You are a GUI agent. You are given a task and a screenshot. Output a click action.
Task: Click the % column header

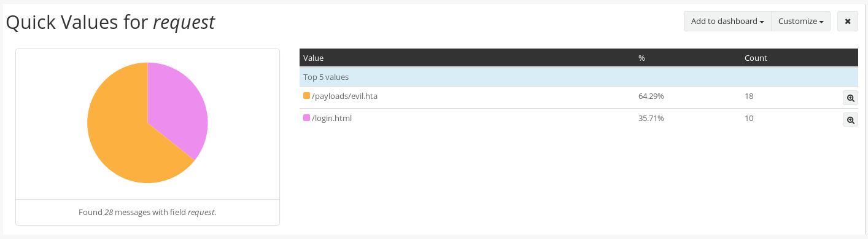click(x=641, y=58)
